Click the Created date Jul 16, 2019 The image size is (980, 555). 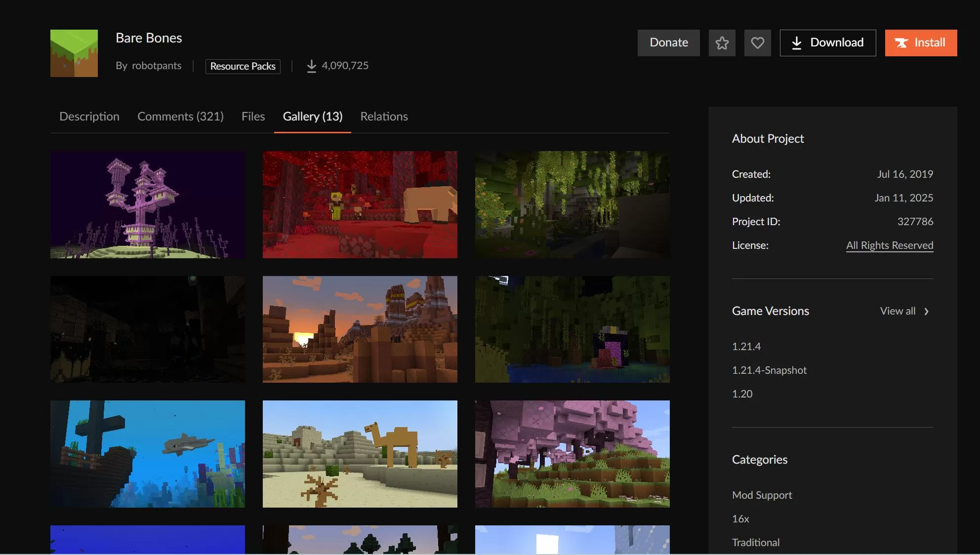click(x=905, y=174)
